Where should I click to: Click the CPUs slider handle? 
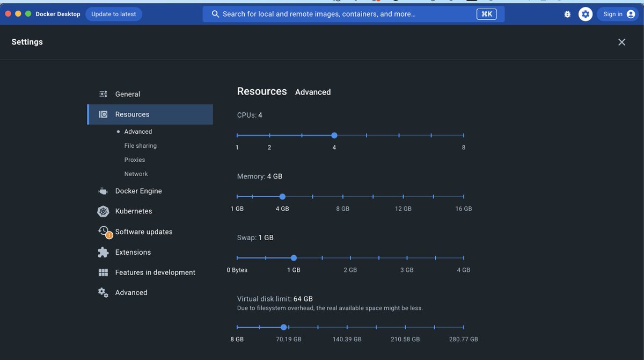334,135
